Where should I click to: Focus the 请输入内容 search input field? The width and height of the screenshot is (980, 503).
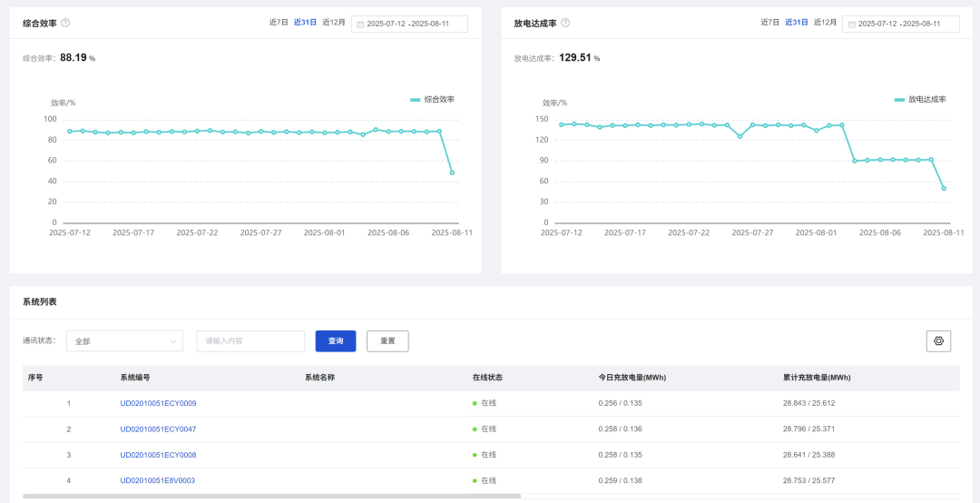250,341
